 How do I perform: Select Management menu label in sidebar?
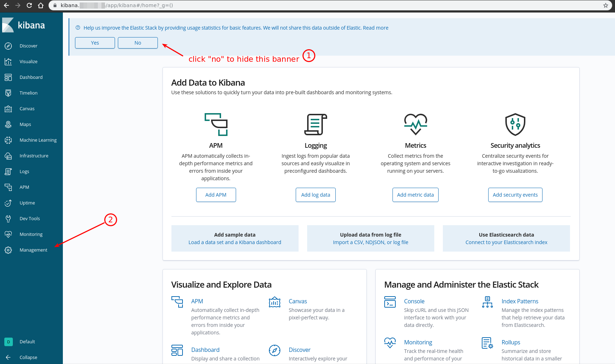click(34, 250)
